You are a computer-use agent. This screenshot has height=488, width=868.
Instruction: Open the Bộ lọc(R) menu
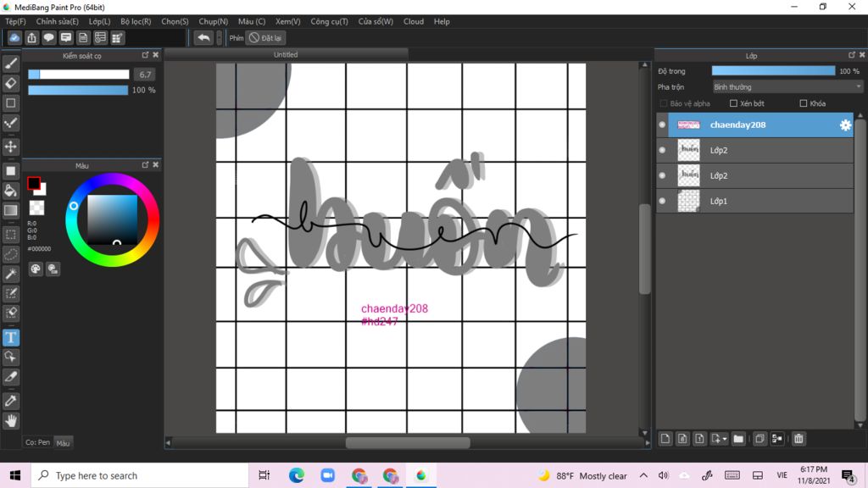[x=136, y=21]
